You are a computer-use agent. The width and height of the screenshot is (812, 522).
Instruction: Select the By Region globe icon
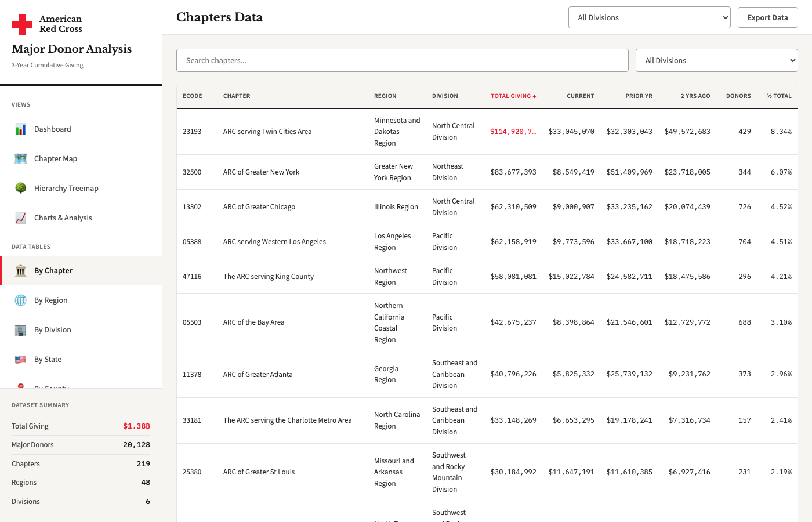click(21, 300)
